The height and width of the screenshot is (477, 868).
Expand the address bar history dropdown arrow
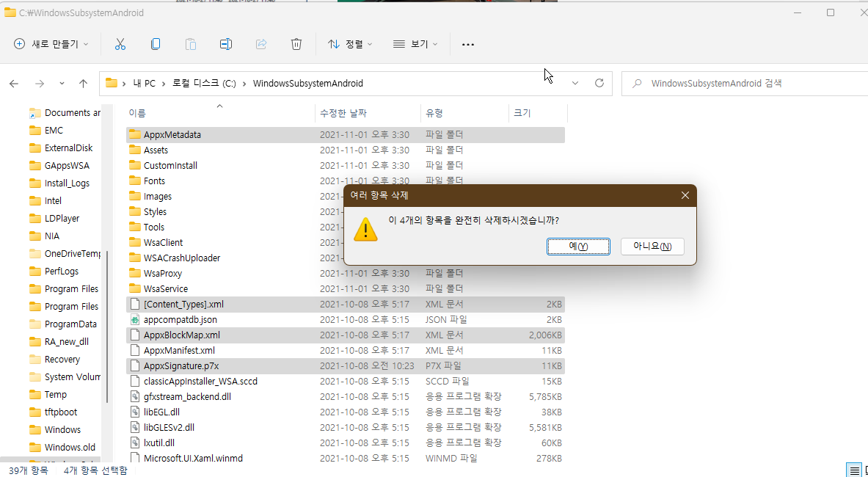tap(575, 82)
